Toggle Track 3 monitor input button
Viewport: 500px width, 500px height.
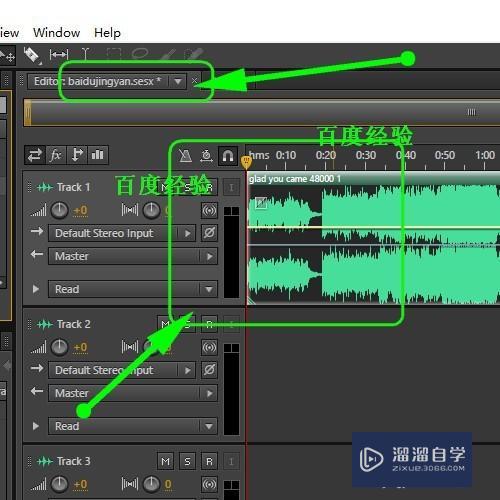click(231, 461)
